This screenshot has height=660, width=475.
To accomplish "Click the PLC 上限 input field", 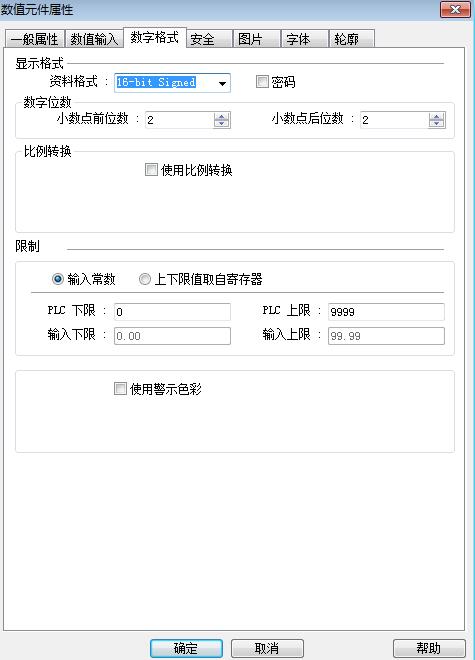I will point(386,312).
